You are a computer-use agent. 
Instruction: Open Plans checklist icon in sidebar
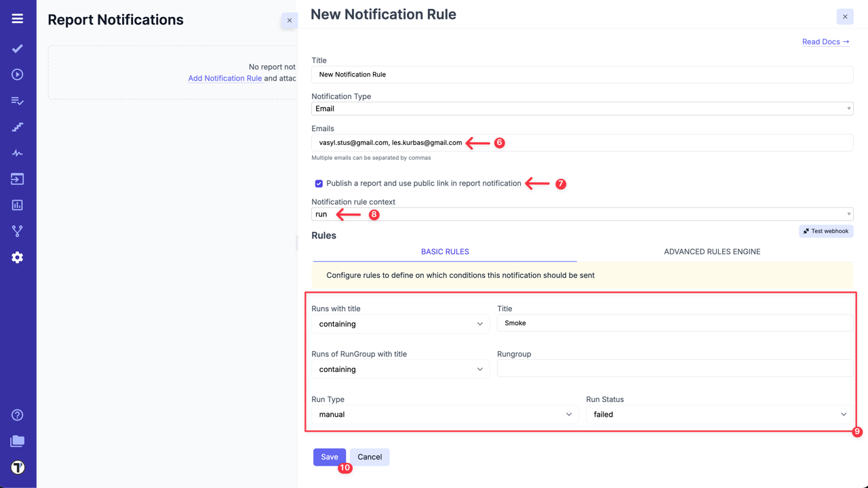tap(18, 101)
